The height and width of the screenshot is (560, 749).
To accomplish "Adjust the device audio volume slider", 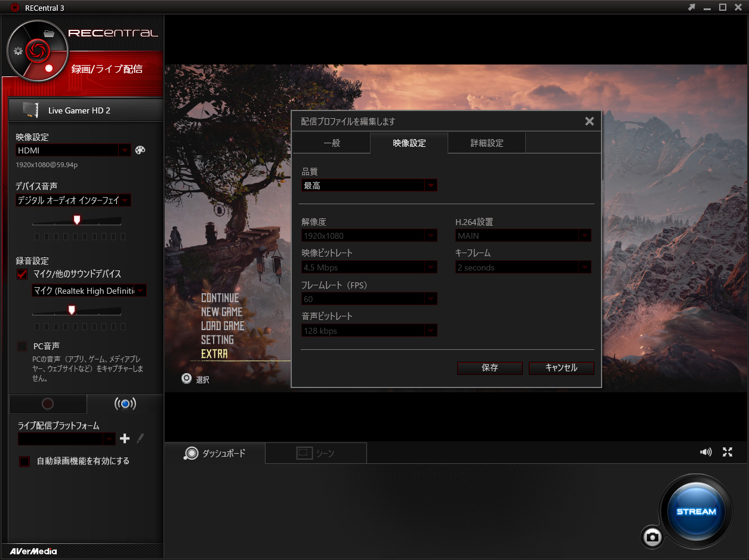I will [76, 220].
